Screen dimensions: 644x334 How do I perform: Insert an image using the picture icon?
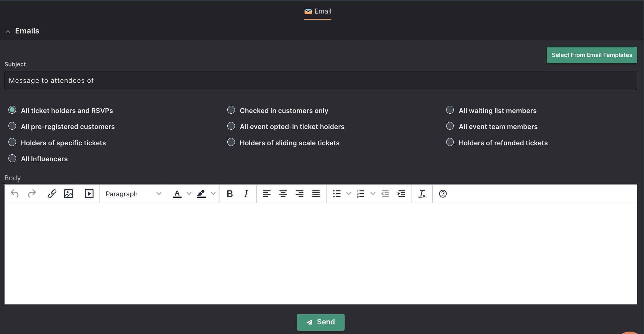pyautogui.click(x=69, y=194)
